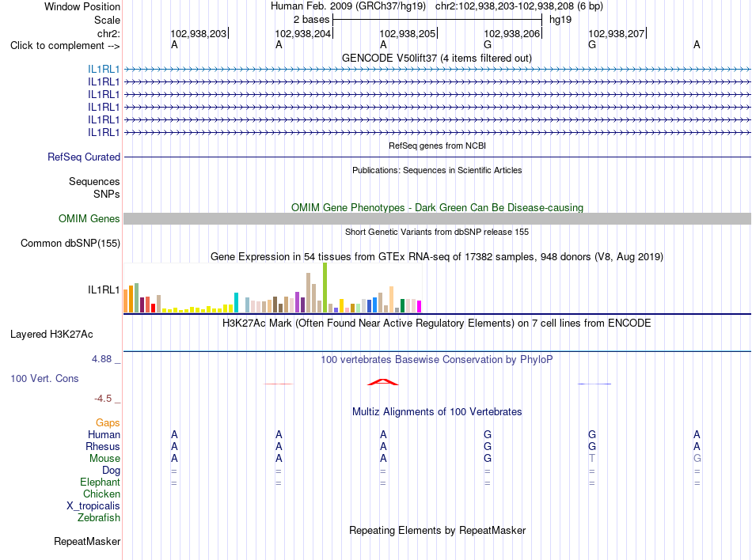Select the Gaps row label
Viewport: 752px width, 560px height.
pos(108,422)
